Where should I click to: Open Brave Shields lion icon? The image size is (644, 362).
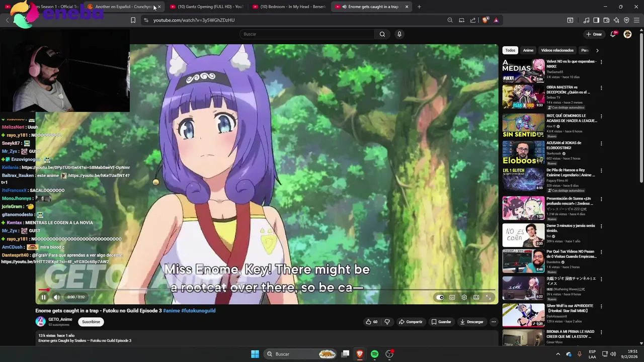point(485,20)
